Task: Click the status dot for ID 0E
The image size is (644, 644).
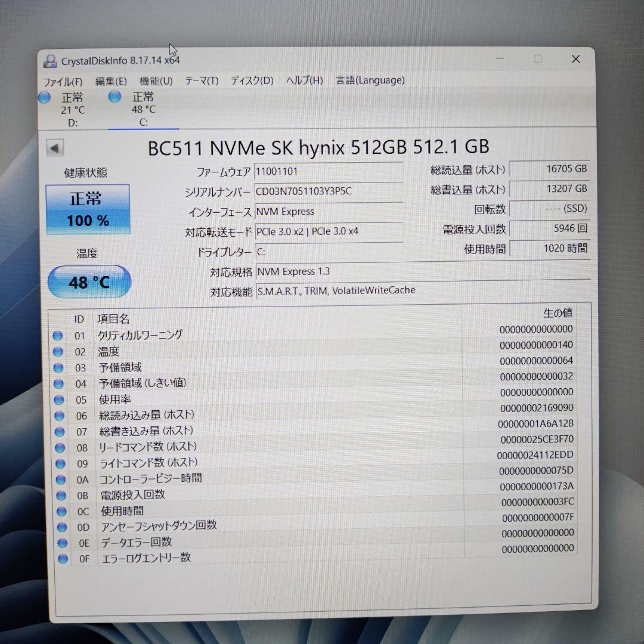Action: tap(63, 543)
